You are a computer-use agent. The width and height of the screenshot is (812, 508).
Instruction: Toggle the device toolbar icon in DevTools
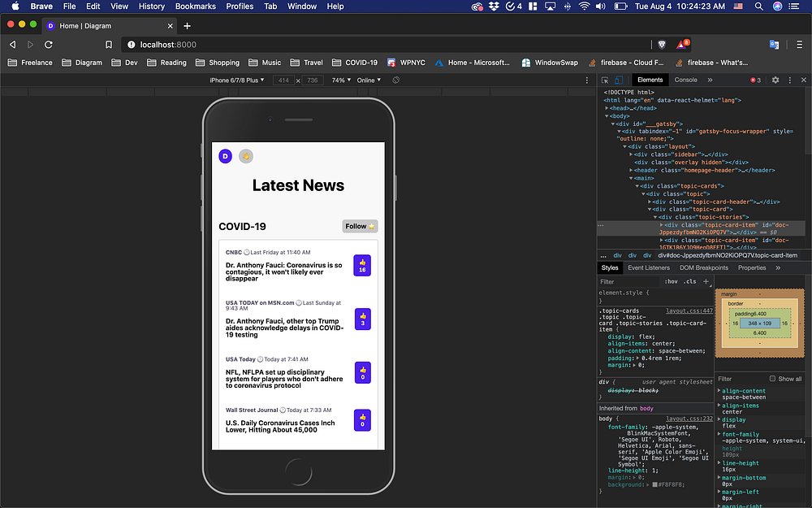click(x=618, y=80)
